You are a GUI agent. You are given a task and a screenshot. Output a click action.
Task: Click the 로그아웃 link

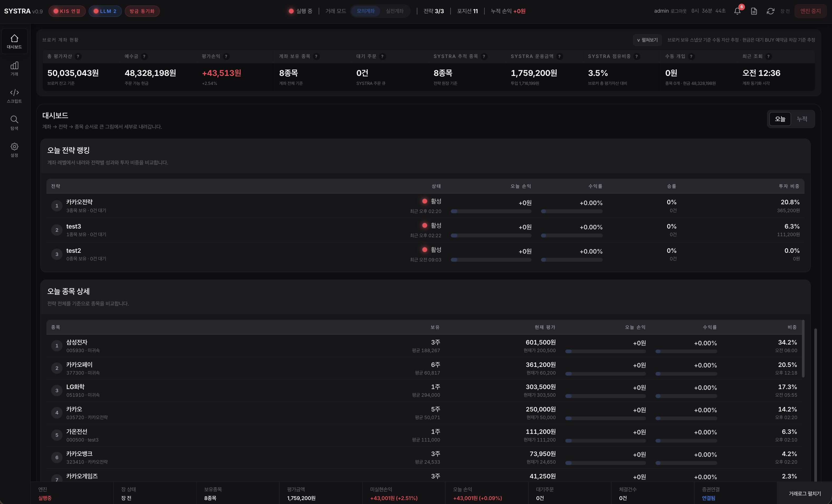[x=678, y=11]
